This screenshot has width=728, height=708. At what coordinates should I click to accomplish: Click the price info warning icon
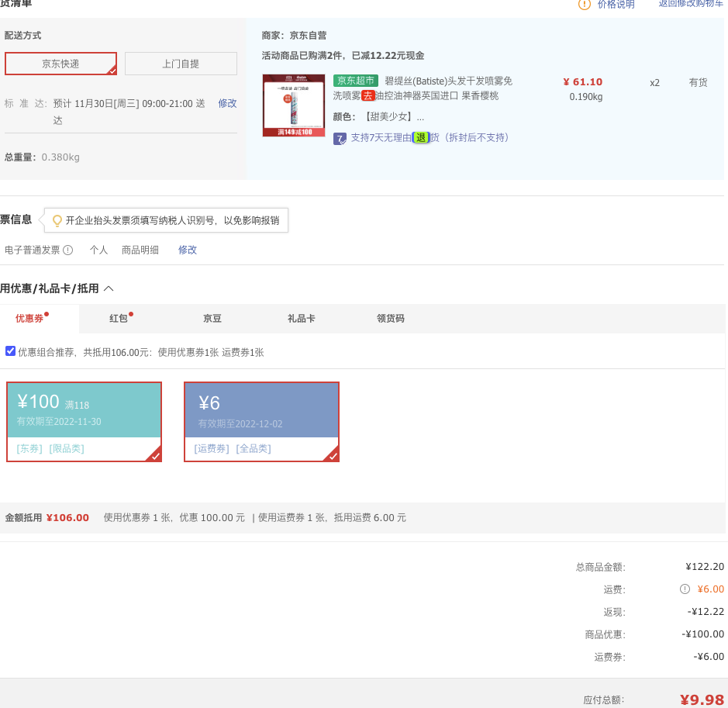[x=584, y=5]
